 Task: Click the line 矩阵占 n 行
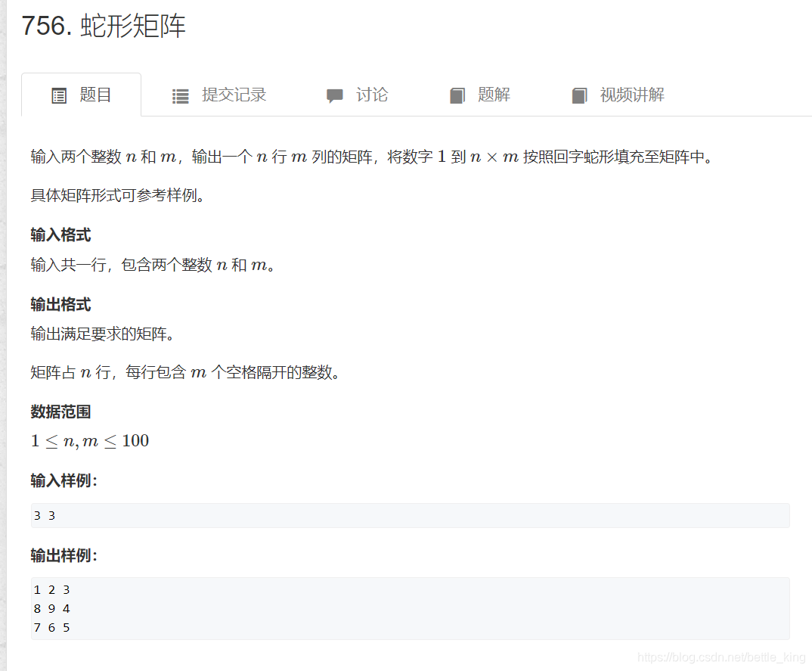[185, 372]
